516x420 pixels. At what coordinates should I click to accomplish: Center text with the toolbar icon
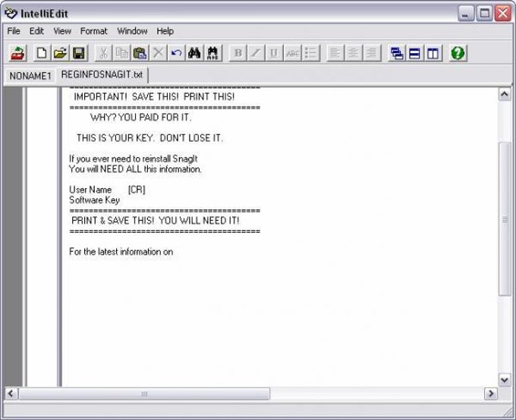coord(354,53)
